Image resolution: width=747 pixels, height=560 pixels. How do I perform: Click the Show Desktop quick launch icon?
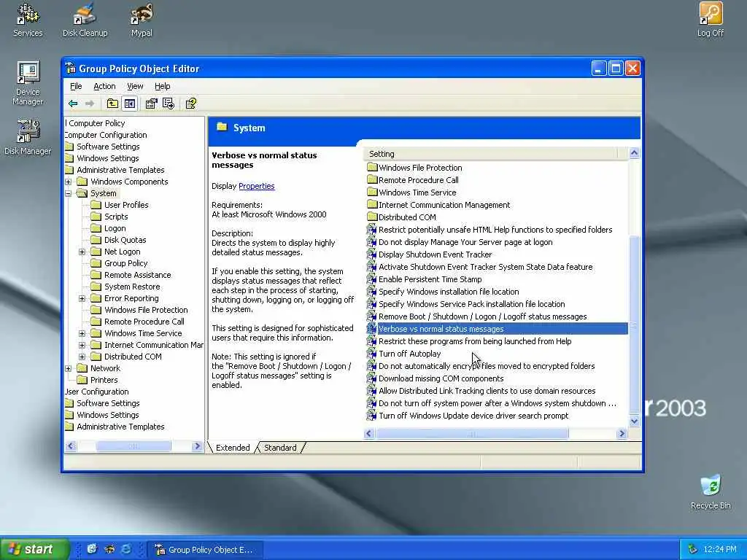point(92,549)
